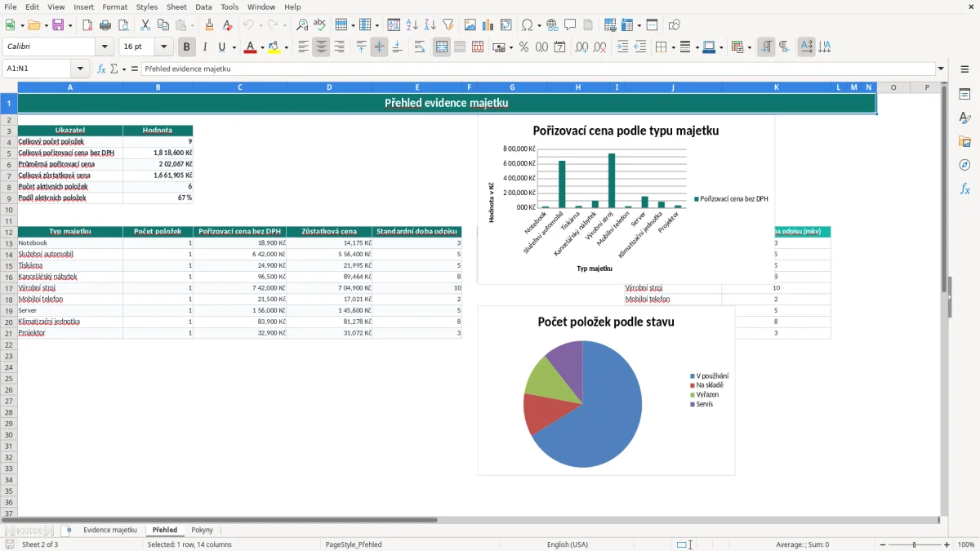Select the pie chart Počet položek podle stavu
This screenshot has height=551, width=980.
point(606,390)
